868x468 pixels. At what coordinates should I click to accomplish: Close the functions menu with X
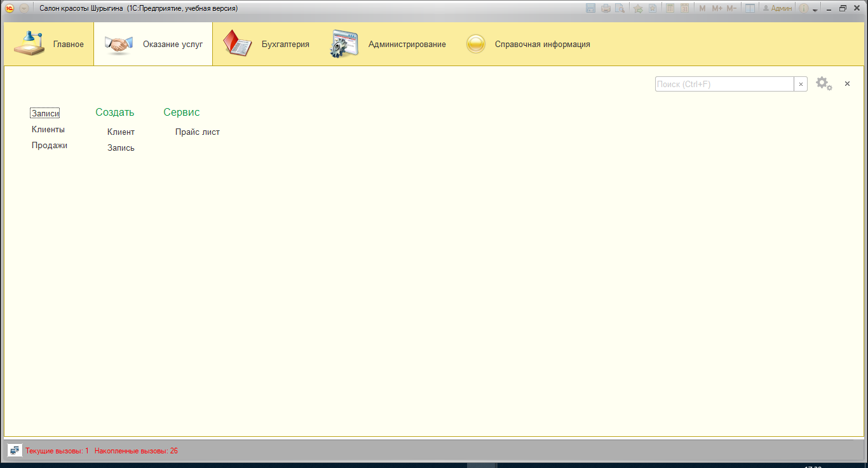click(x=847, y=84)
